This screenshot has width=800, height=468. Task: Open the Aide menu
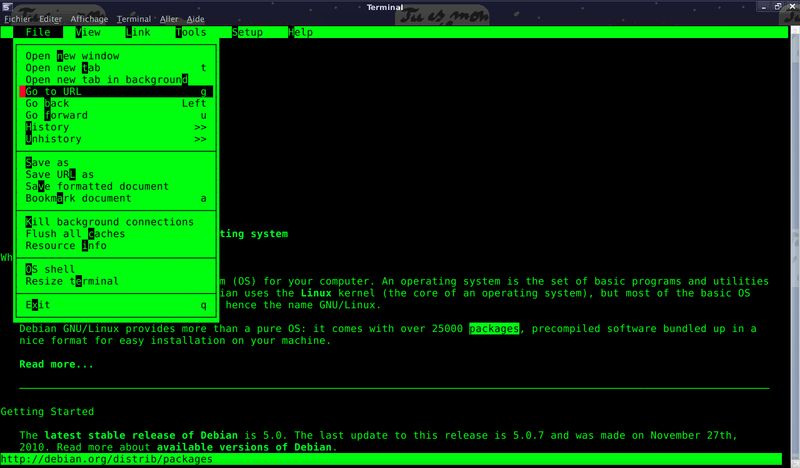195,19
